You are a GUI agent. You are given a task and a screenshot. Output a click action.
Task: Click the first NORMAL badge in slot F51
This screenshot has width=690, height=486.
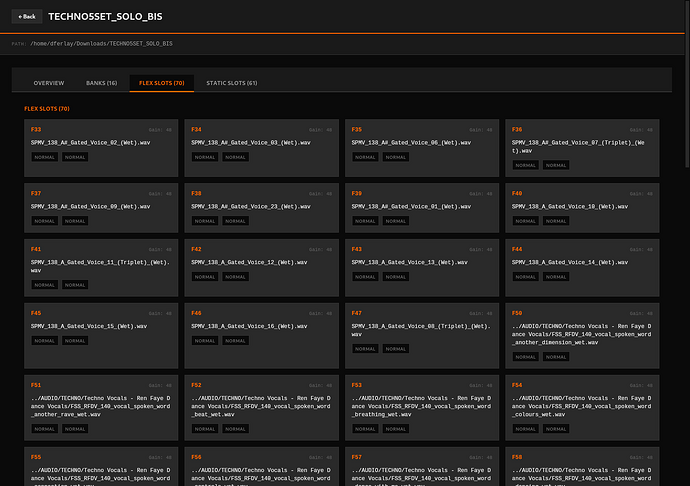coord(44,428)
